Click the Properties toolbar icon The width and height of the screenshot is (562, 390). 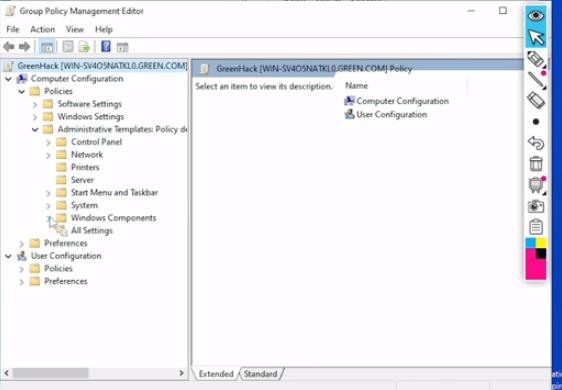point(68,47)
